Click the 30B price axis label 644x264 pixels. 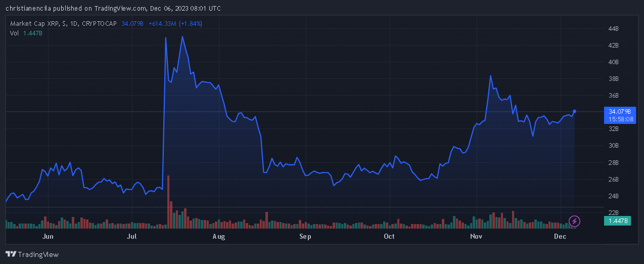click(x=614, y=146)
